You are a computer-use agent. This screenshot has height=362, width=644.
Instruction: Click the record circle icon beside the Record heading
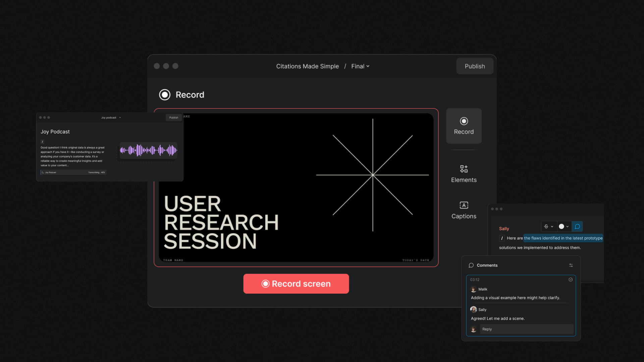pyautogui.click(x=165, y=95)
